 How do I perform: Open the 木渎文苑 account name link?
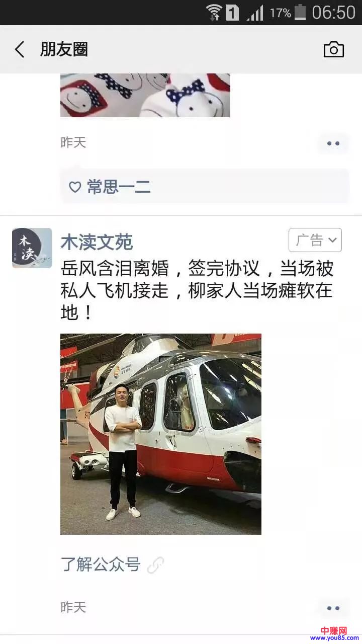97,242
